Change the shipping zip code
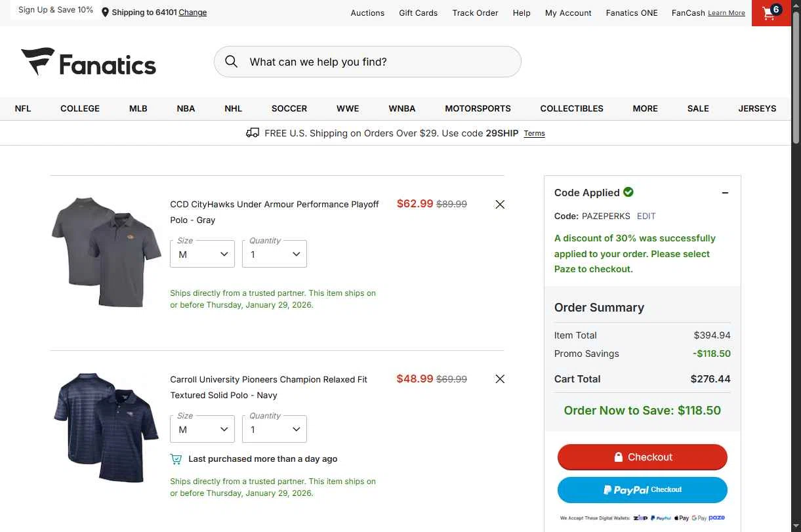This screenshot has width=801, height=532. [193, 12]
